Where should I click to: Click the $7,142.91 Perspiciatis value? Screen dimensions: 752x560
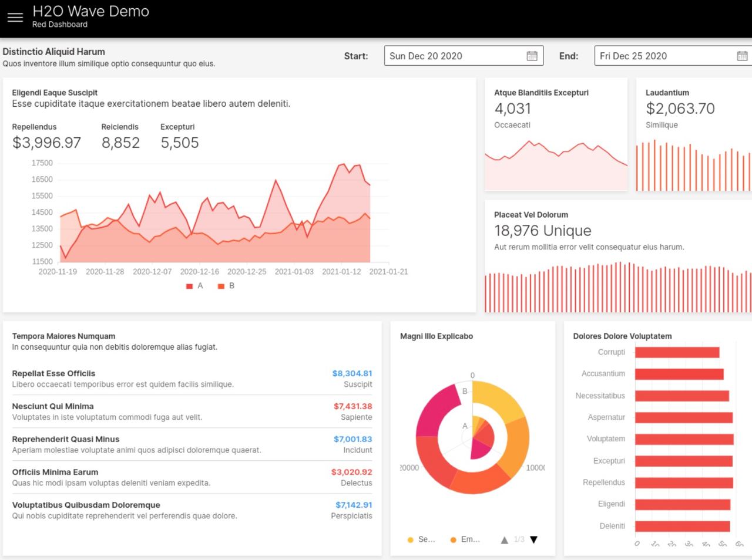point(353,505)
